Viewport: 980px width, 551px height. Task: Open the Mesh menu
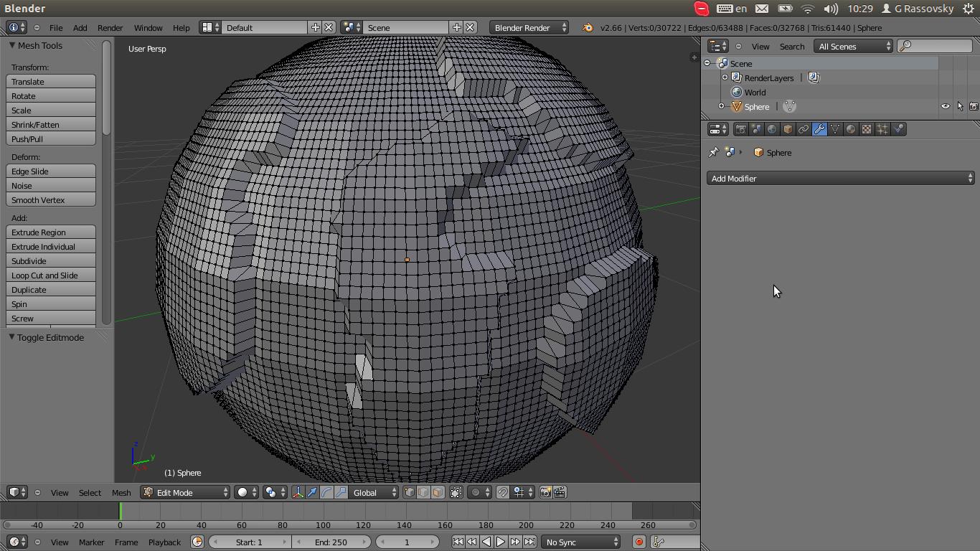coord(121,493)
